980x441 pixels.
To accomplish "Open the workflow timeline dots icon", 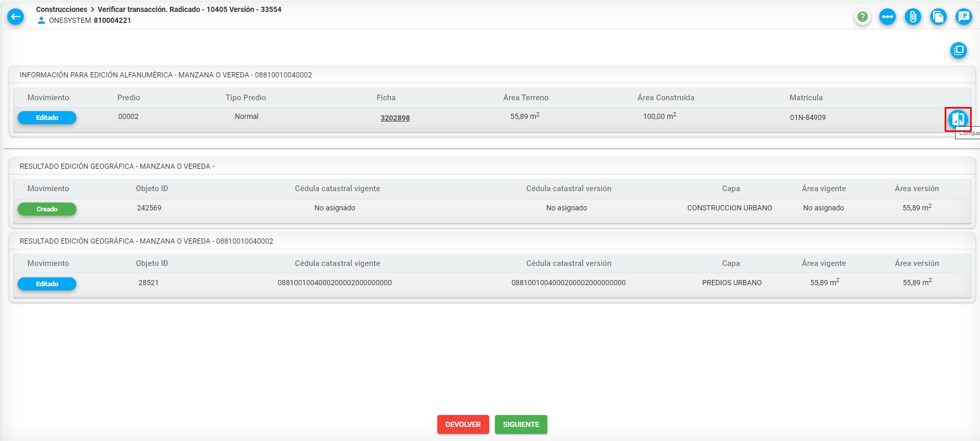I will click(888, 17).
